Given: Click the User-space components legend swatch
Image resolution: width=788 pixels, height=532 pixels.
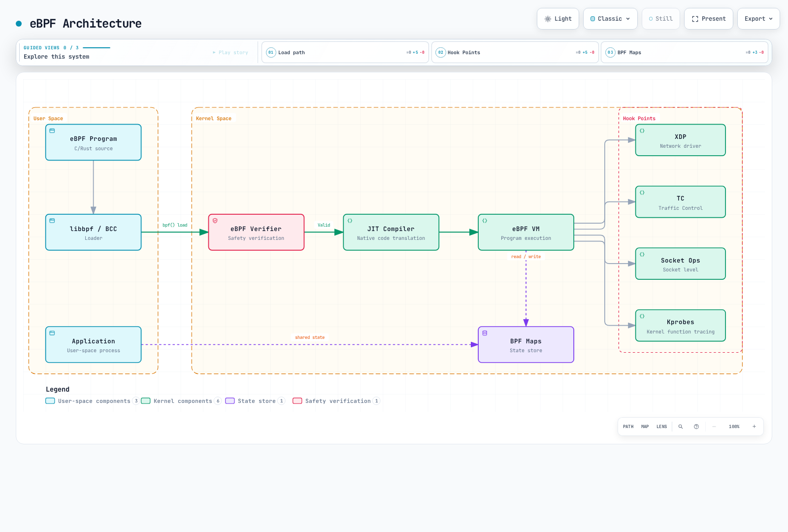Looking at the screenshot, I should 50,401.
